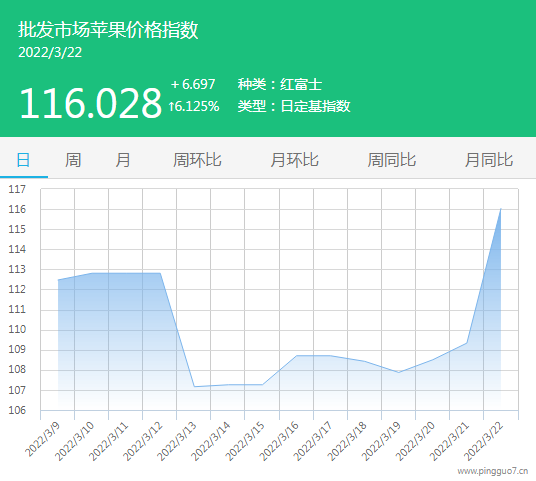The image size is (536, 481).
Task: Click the 种类：红富士 label
Action: tap(280, 84)
